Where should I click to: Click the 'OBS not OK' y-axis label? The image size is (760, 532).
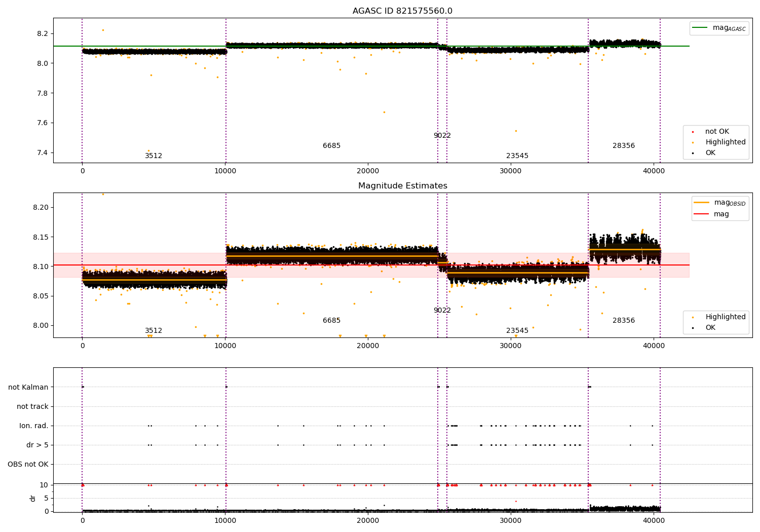(x=28, y=465)
